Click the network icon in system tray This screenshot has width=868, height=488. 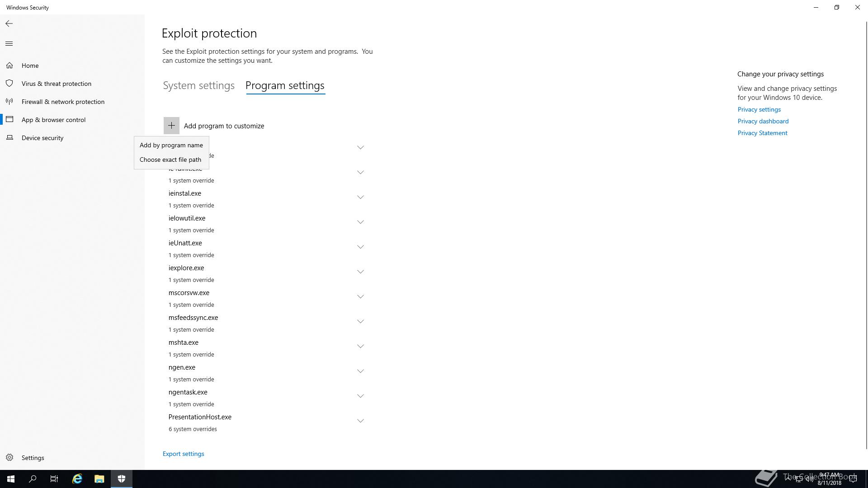point(799,479)
